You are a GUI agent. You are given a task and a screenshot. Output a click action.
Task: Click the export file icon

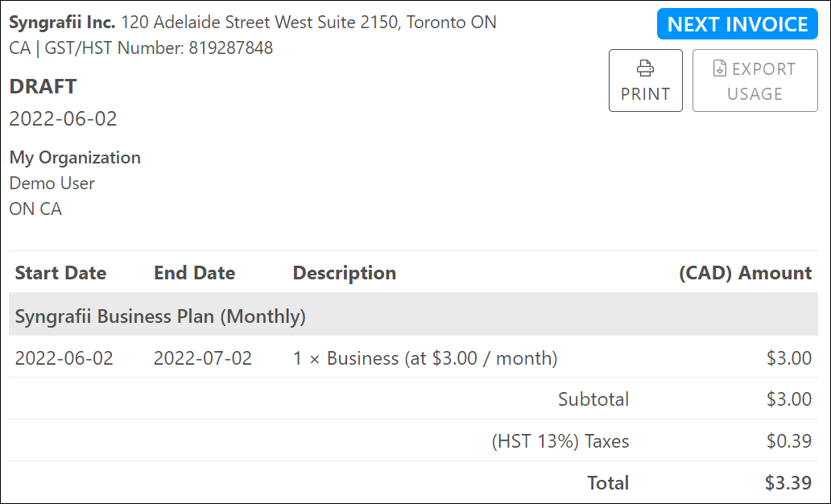pos(720,68)
